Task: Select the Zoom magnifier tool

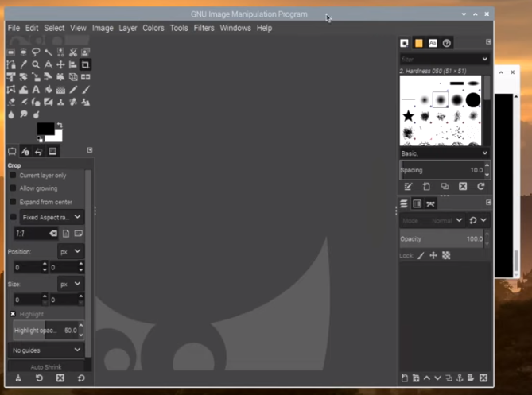Action: (x=36, y=64)
